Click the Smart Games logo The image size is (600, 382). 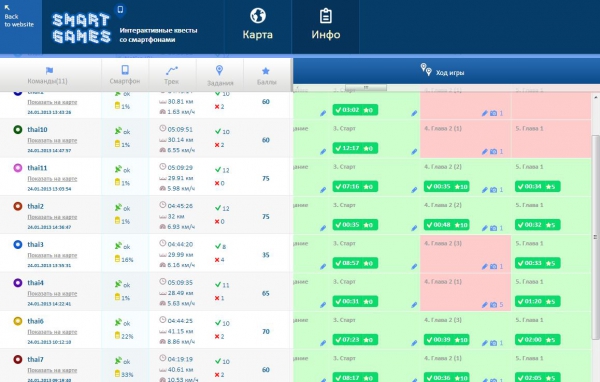[x=81, y=28]
